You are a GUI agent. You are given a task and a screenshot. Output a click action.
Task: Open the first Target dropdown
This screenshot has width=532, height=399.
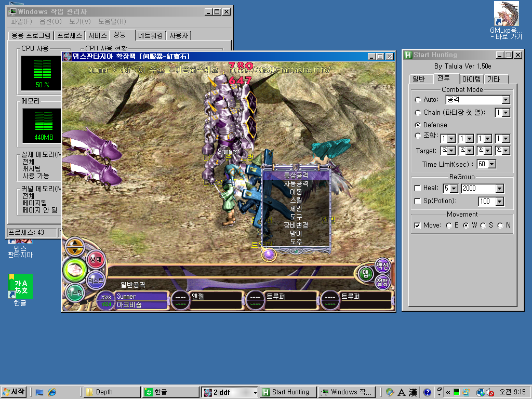pyautogui.click(x=451, y=150)
